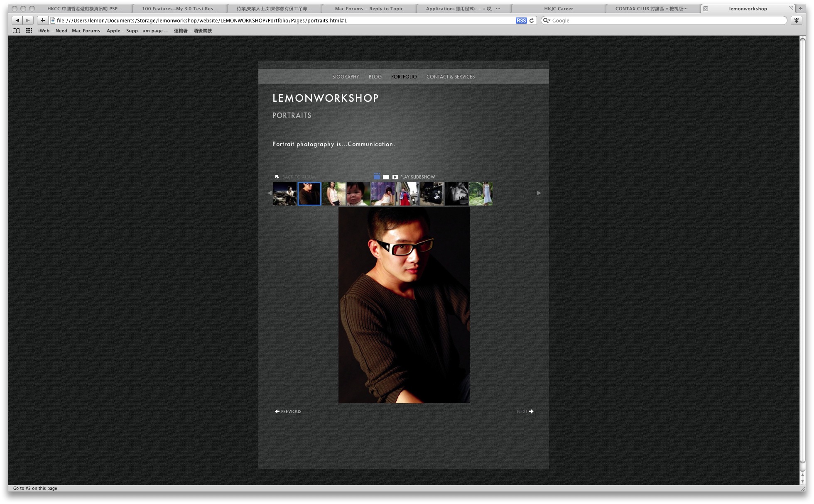Open the Top Sites grid icon
The image size is (814, 504).
pyautogui.click(x=29, y=31)
